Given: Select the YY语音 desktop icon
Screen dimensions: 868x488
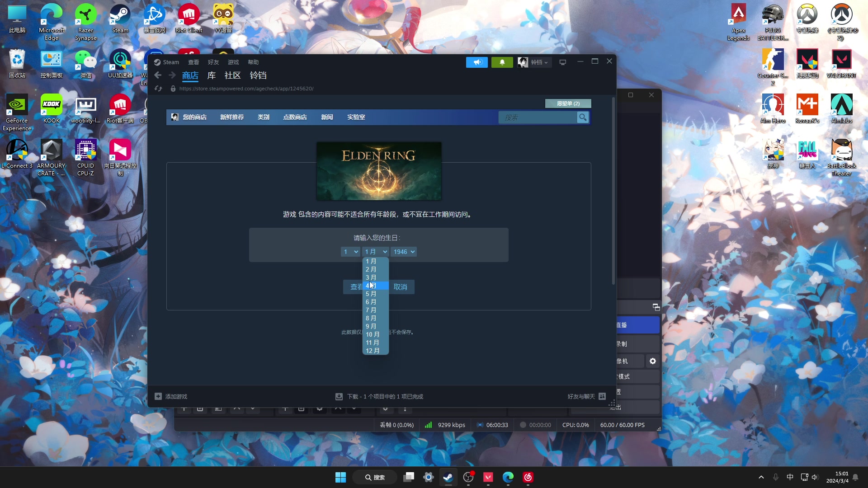Looking at the screenshot, I should (223, 19).
